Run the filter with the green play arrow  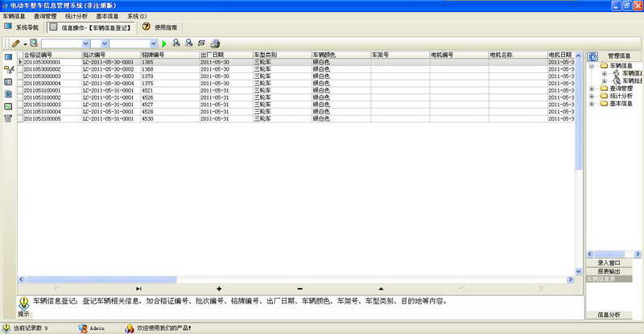pos(164,43)
